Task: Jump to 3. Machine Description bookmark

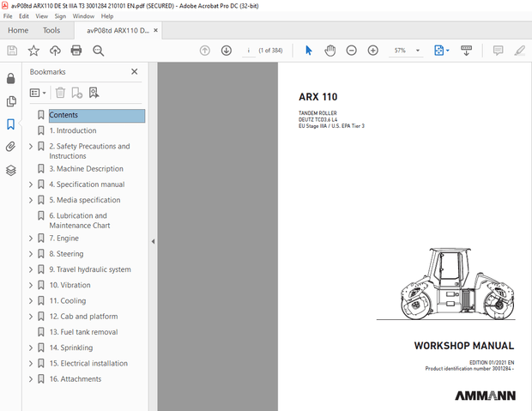Action: [x=86, y=169]
